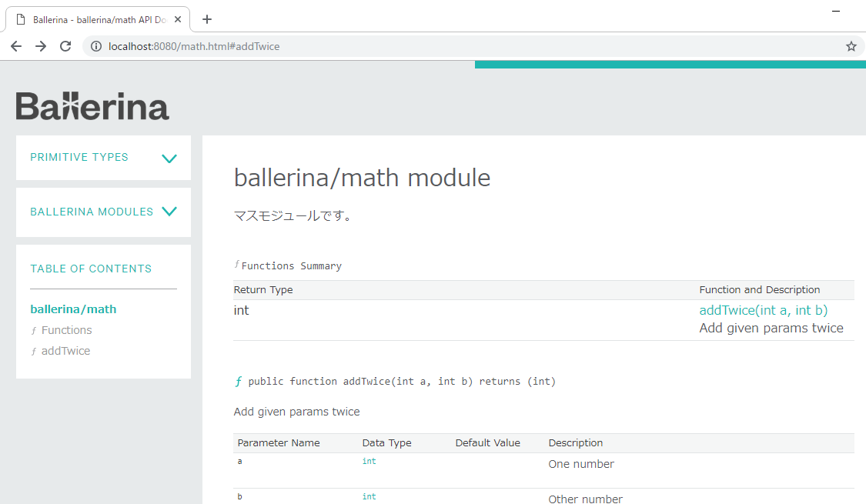Viewport: 866px width, 504px height.
Task: Open addTwice(int a, int b) summary link
Action: [x=764, y=310]
